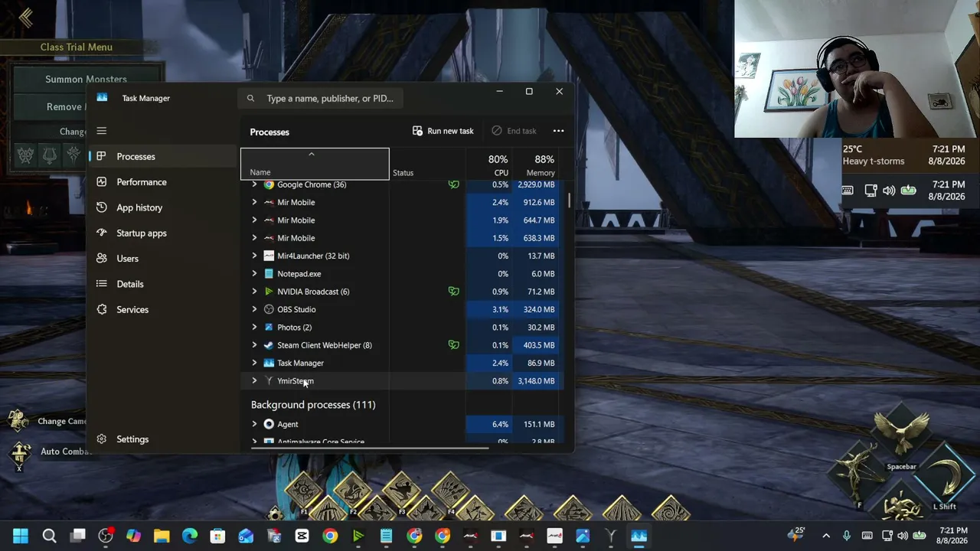The height and width of the screenshot is (551, 980).
Task: Expand the Steam Client WebHelper (8) group
Action: coord(254,345)
